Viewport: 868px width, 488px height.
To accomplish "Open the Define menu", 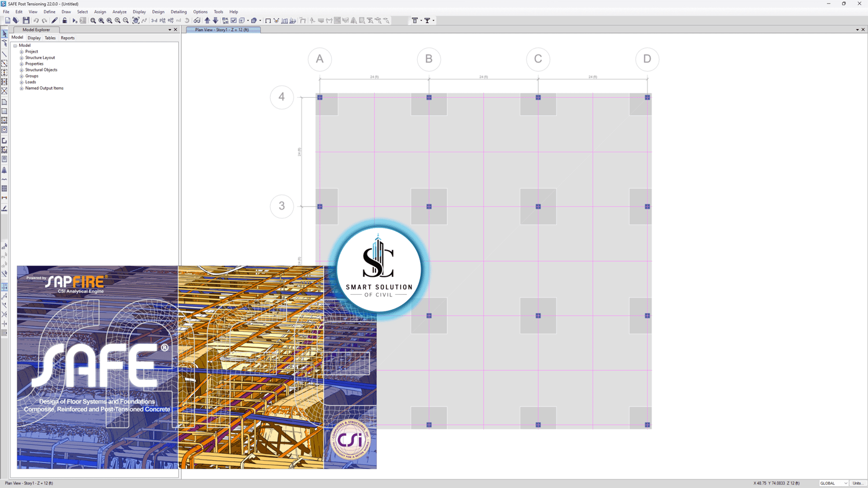I will [50, 12].
